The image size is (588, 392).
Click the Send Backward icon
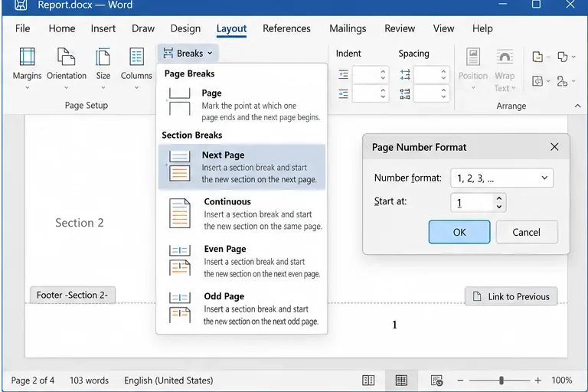pyautogui.click(x=562, y=57)
